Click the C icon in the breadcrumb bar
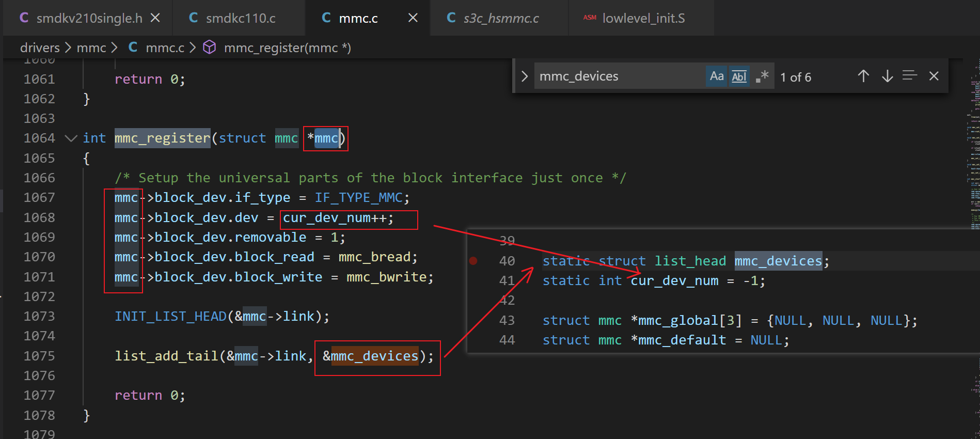The image size is (980, 439). 133,47
